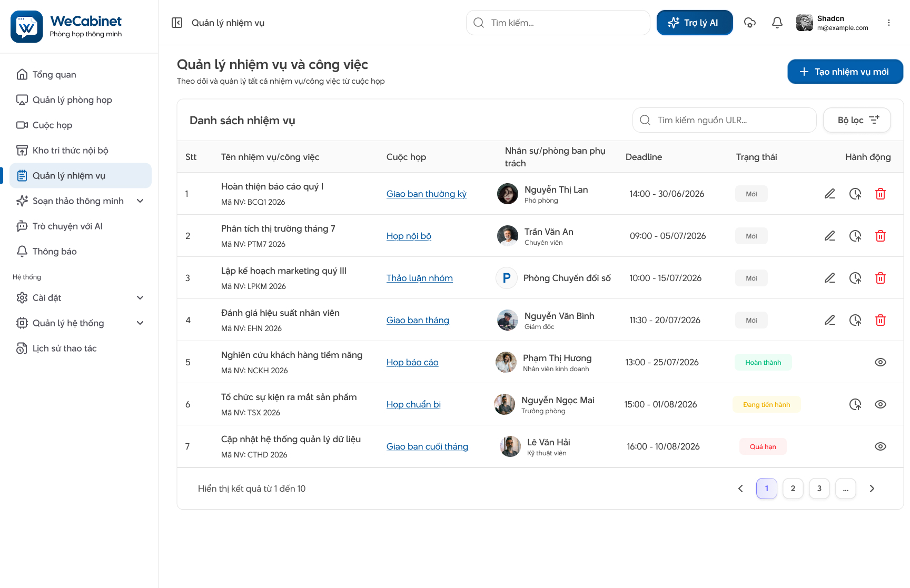Reschedule task Phân tích thị trường tháng 7
This screenshot has width=910, height=588.
[855, 236]
